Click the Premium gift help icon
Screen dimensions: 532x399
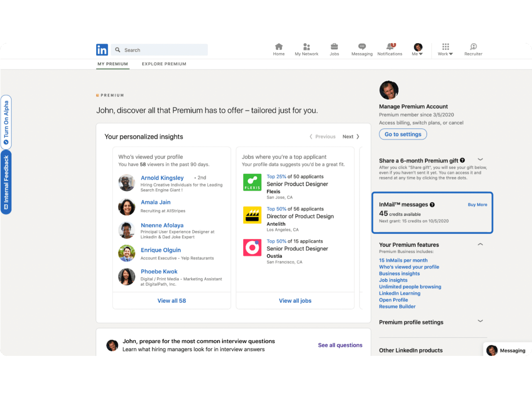463,160
